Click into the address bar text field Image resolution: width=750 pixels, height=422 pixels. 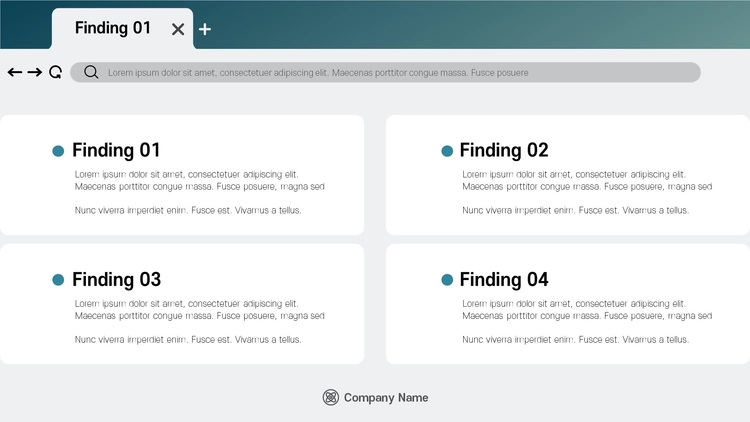(386, 72)
